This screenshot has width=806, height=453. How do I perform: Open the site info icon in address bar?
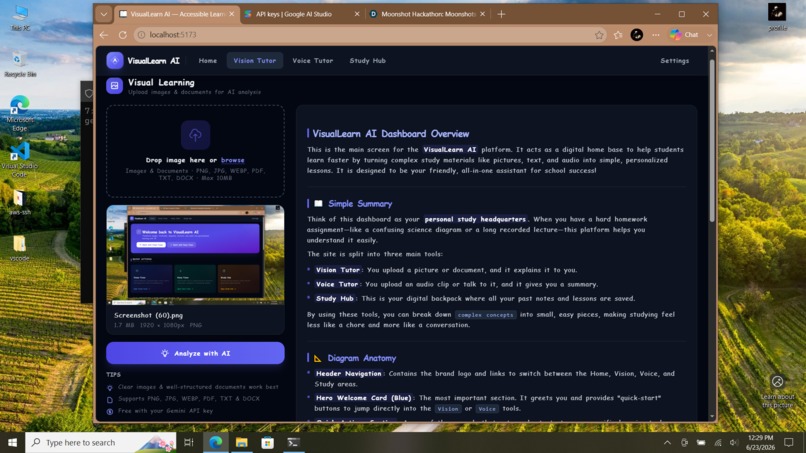point(141,35)
